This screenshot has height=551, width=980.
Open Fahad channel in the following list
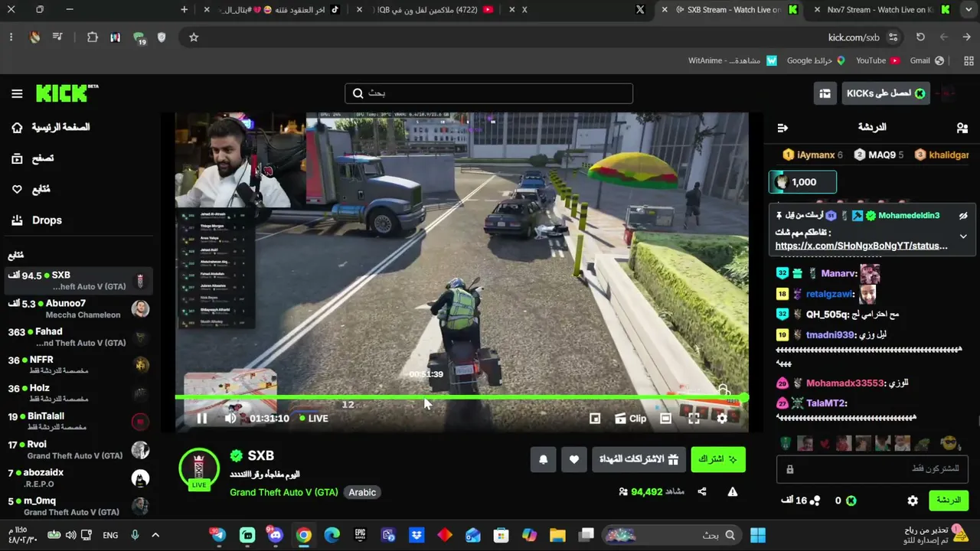[x=78, y=337]
